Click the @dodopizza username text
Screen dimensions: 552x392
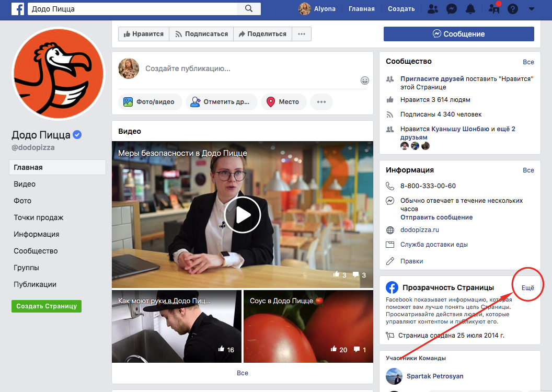(33, 147)
